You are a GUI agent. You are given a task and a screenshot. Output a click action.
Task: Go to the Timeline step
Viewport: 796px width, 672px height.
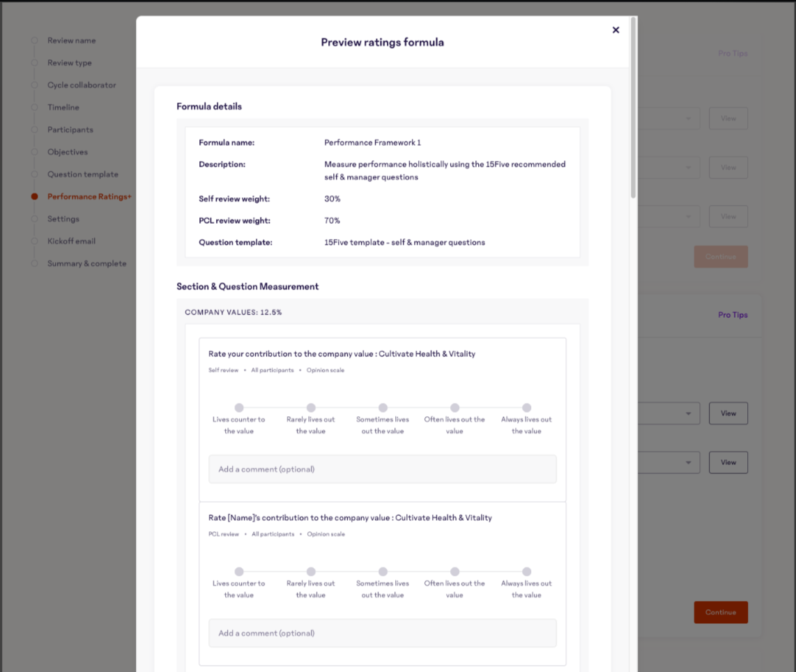click(x=63, y=107)
